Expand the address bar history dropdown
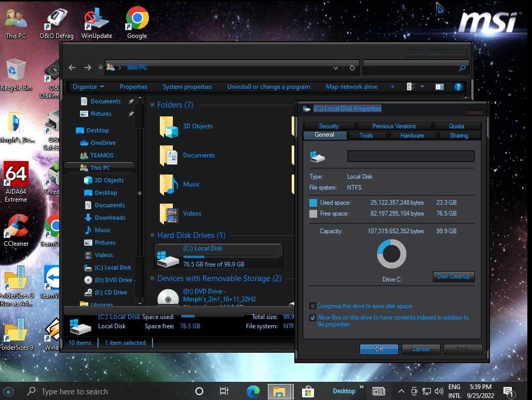The height and width of the screenshot is (400, 532). pos(336,68)
